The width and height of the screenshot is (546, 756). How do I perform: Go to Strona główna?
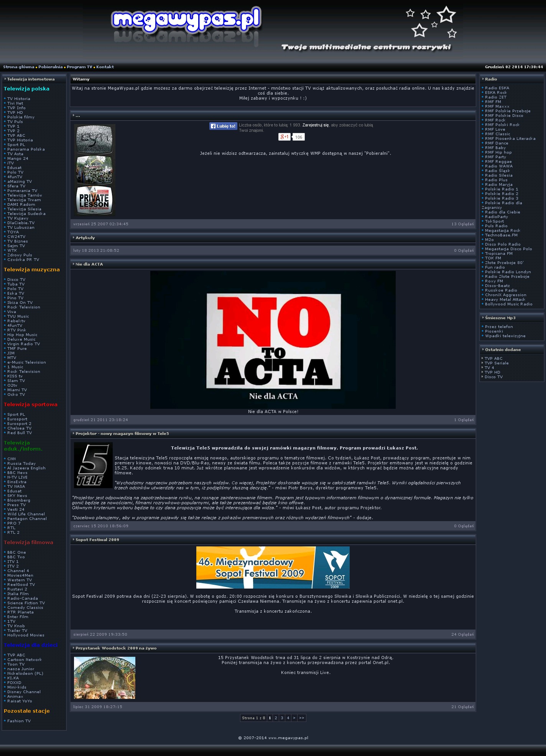click(x=19, y=67)
